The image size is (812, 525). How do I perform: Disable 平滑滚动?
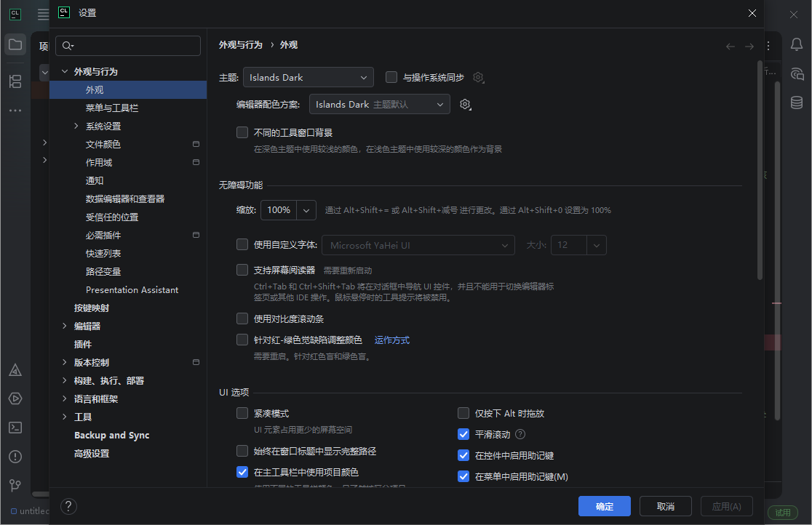[463, 434]
